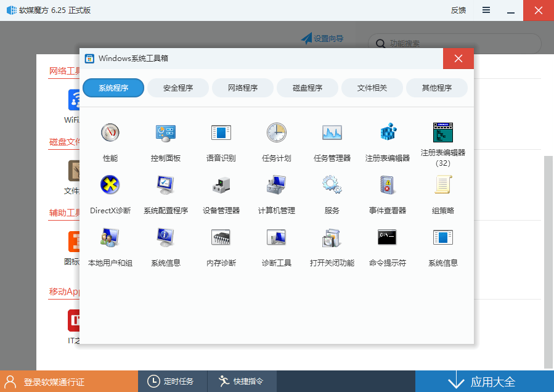Open 系统信息 next to 命令提示符

442,247
